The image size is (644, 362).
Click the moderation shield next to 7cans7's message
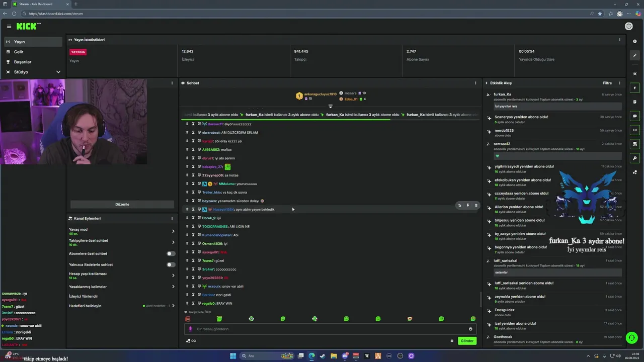pos(199,260)
